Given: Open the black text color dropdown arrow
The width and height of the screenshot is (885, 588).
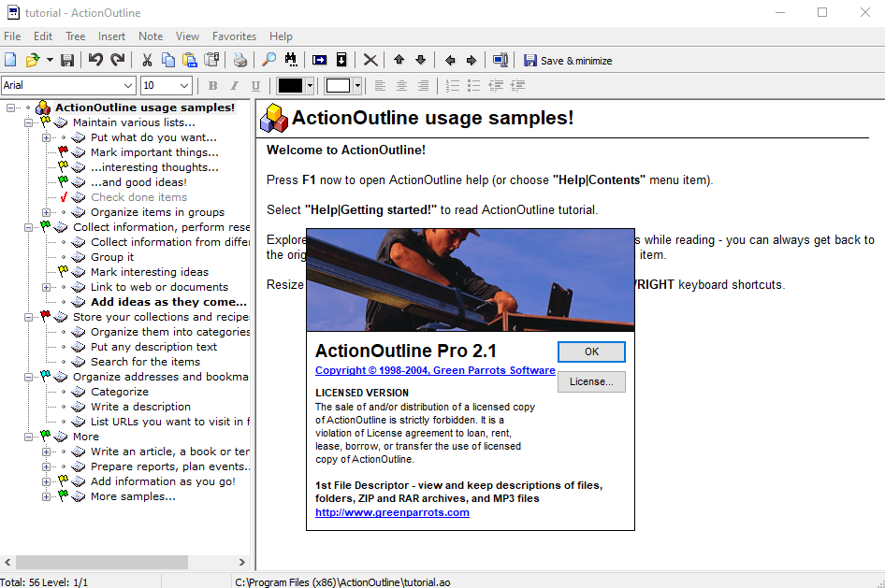Looking at the screenshot, I should pos(310,86).
